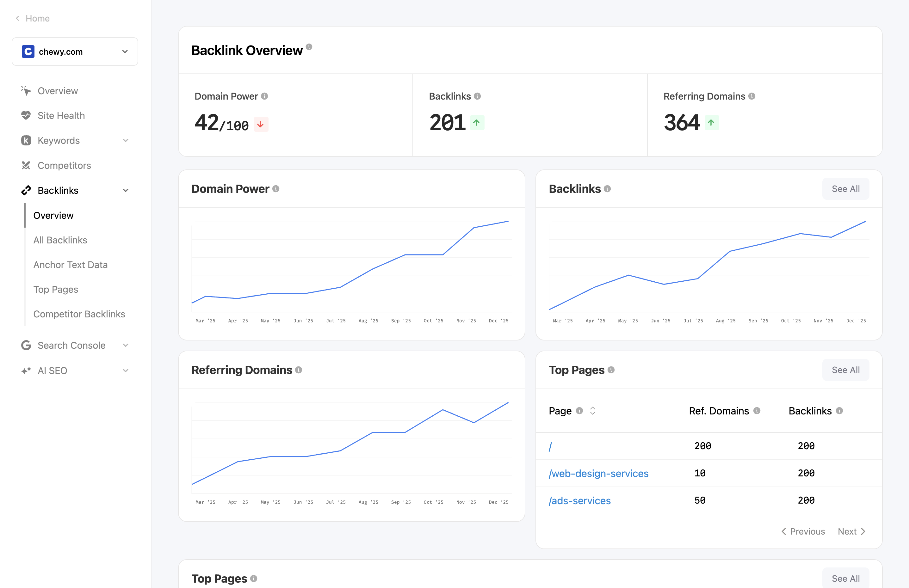Click the Site Health heart icon
909x588 pixels.
click(x=26, y=115)
